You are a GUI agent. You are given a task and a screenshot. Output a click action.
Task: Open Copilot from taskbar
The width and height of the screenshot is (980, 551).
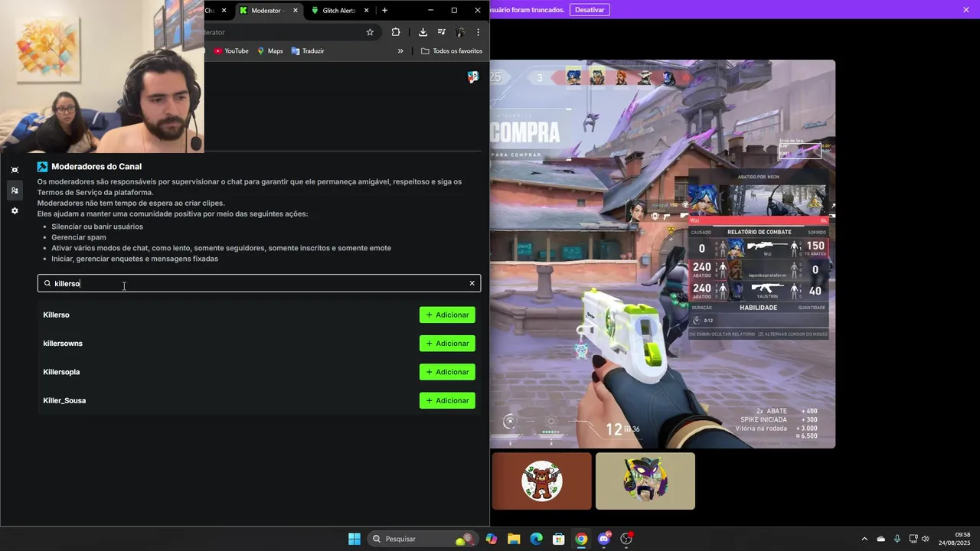point(491,539)
